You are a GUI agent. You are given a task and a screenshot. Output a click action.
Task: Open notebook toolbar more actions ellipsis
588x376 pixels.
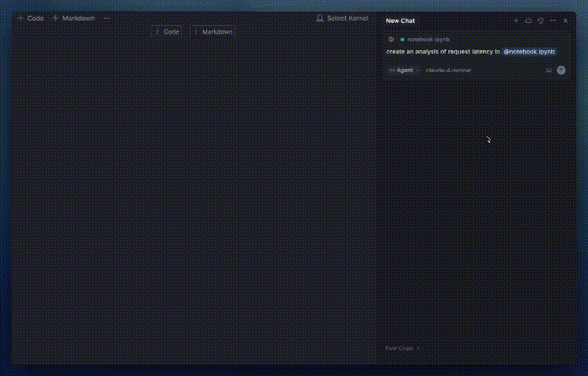point(107,18)
